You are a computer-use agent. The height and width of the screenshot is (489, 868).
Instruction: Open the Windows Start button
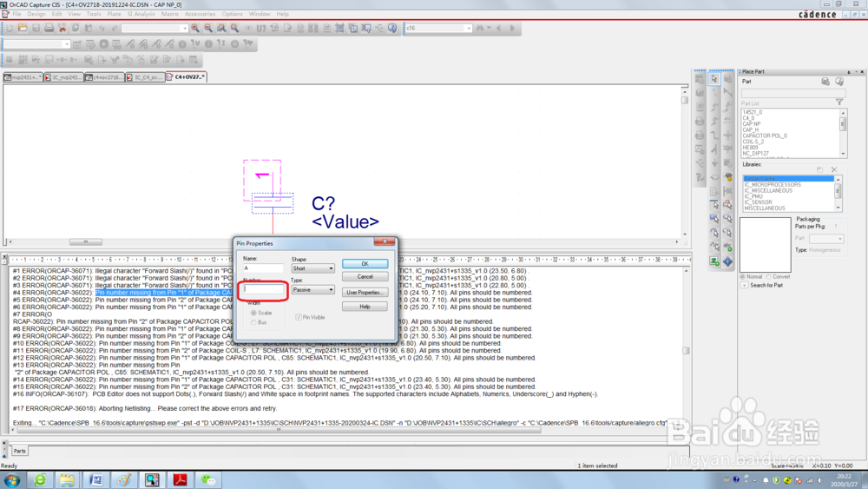[12, 480]
